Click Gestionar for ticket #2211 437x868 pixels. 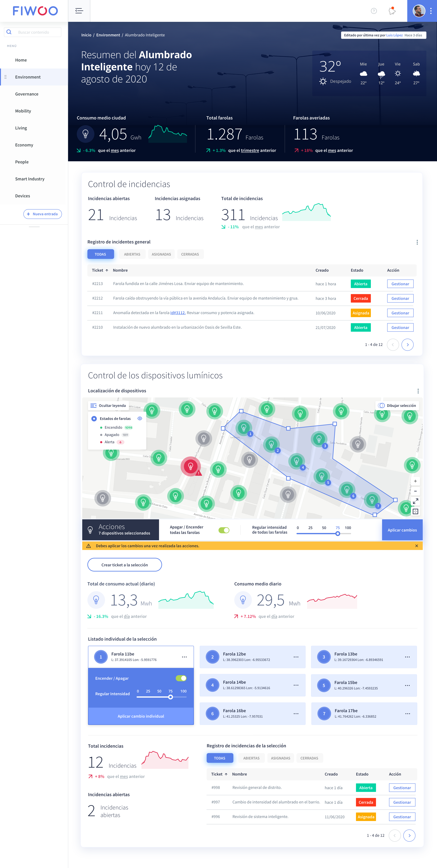pos(400,313)
